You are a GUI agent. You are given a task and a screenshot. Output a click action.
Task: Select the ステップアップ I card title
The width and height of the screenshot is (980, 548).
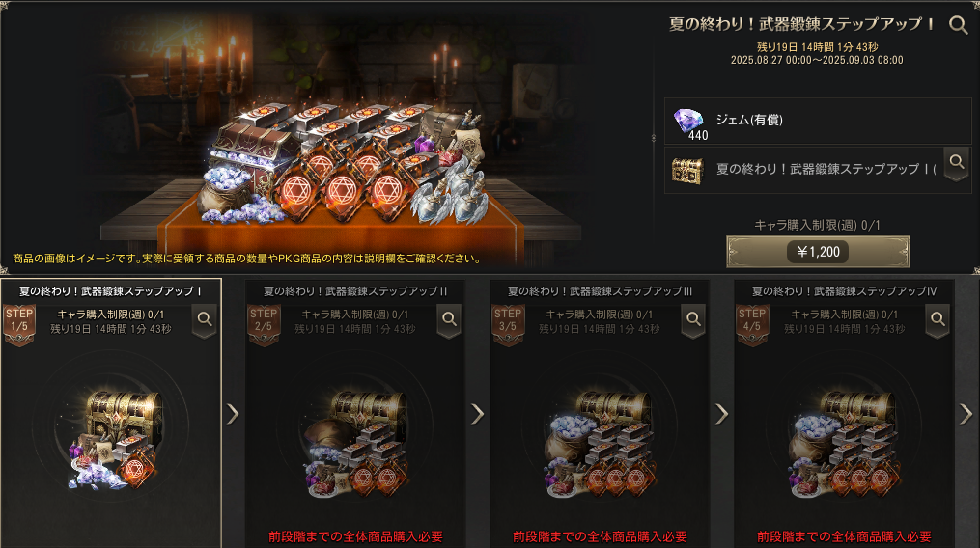tap(111, 291)
